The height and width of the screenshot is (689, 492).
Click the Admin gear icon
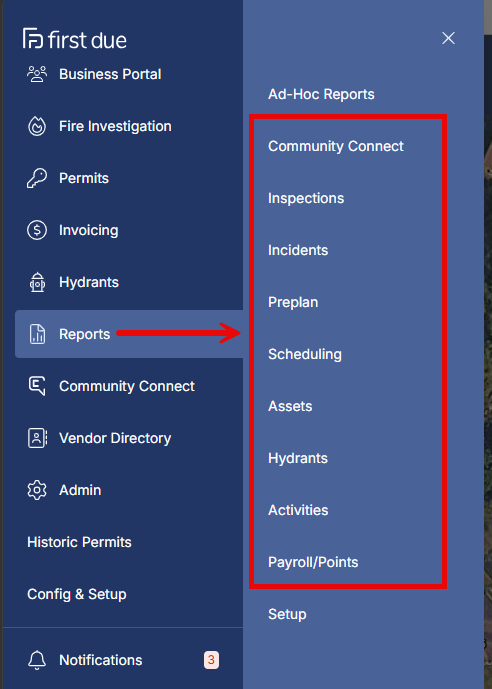[37, 490]
